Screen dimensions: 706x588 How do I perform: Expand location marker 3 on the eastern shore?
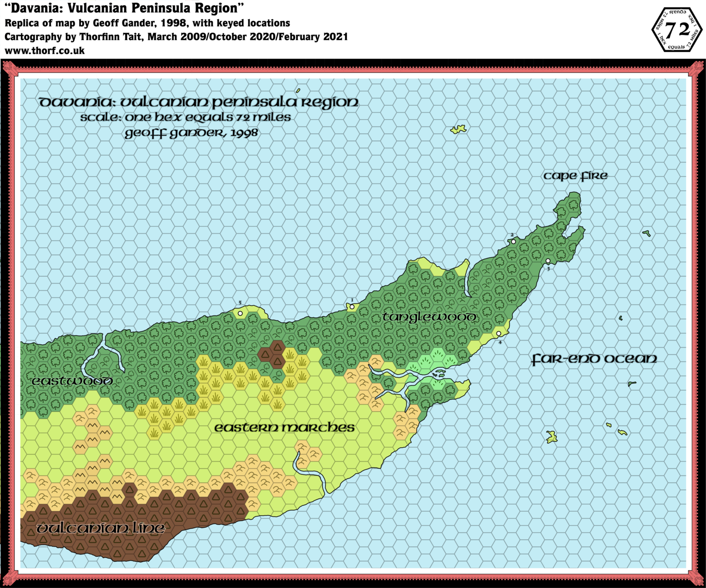tap(548, 260)
